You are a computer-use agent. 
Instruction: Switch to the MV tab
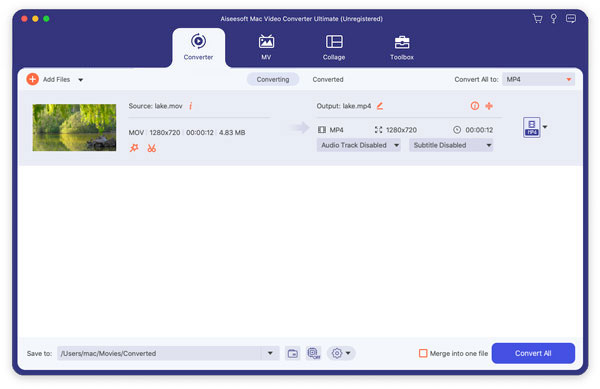point(266,47)
